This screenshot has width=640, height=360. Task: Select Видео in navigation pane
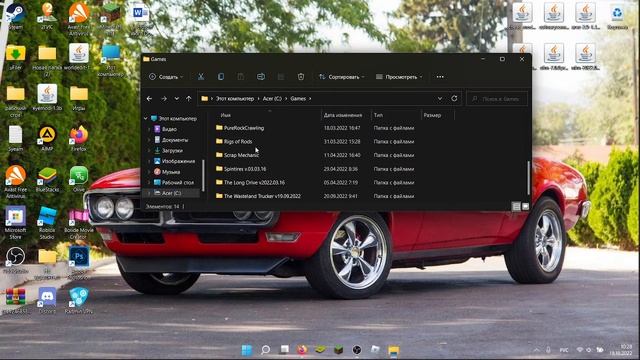coord(165,129)
